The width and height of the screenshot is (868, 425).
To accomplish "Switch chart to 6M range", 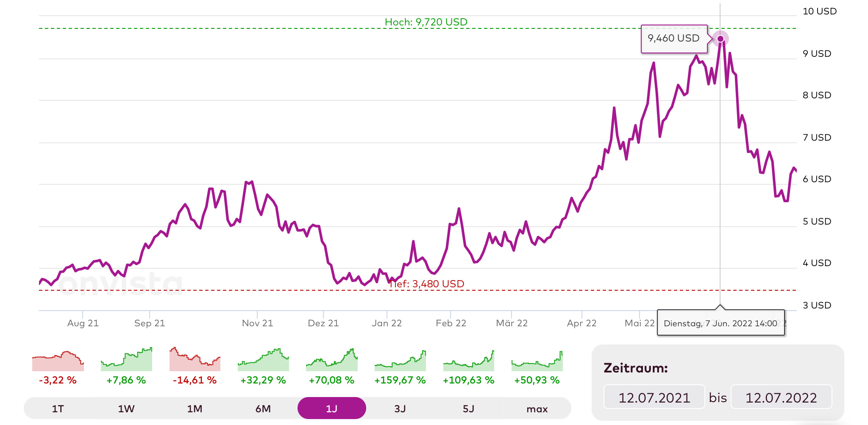I will point(263,408).
